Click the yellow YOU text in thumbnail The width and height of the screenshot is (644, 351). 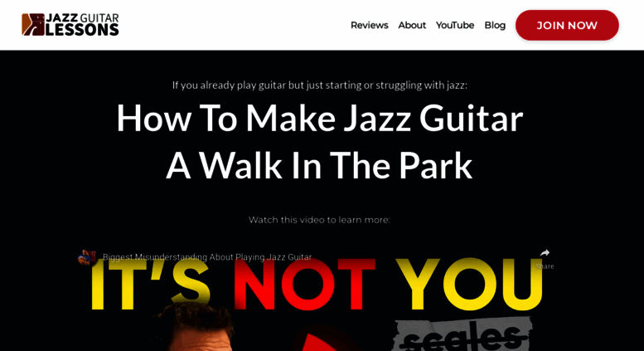click(x=469, y=285)
